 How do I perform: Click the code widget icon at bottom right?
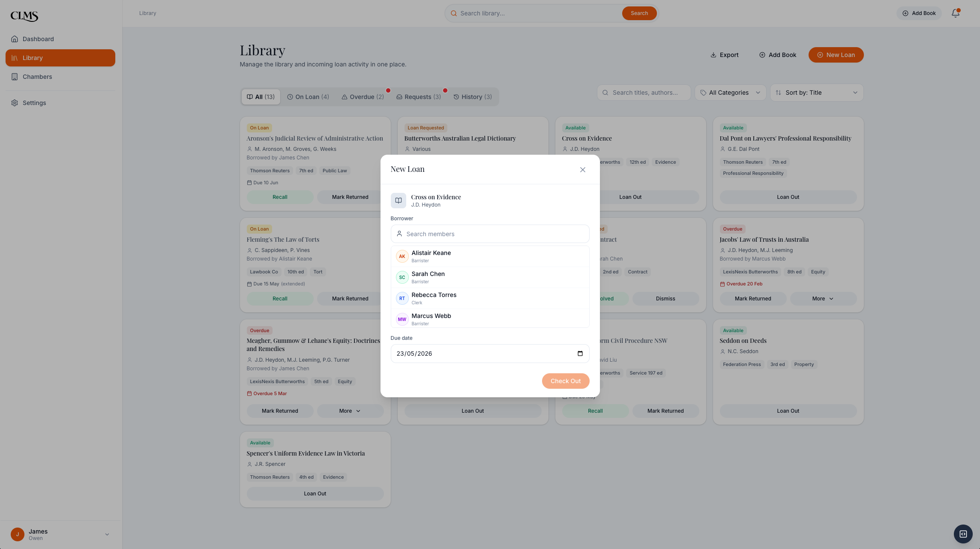click(x=963, y=534)
